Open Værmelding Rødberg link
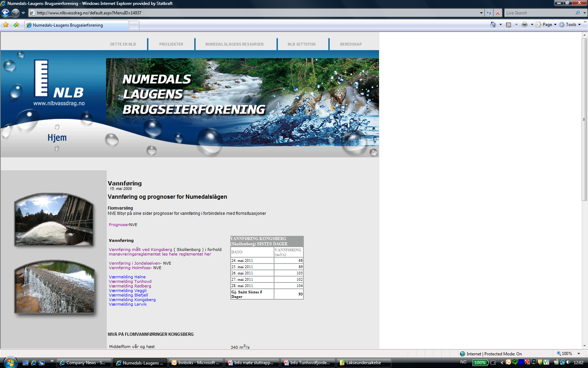This screenshot has width=588, height=368. click(130, 286)
